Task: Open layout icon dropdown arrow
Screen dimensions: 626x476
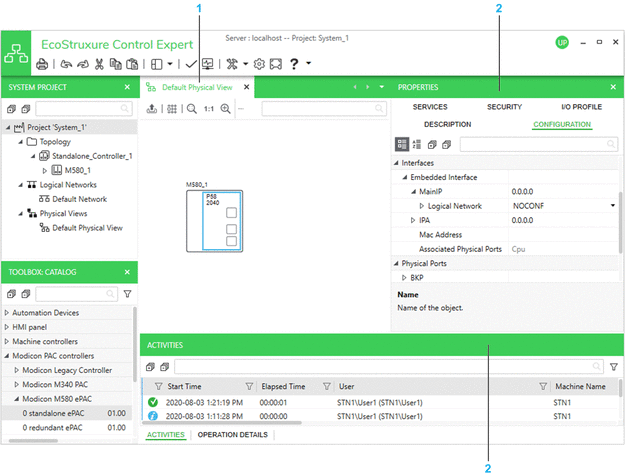Action: point(170,63)
